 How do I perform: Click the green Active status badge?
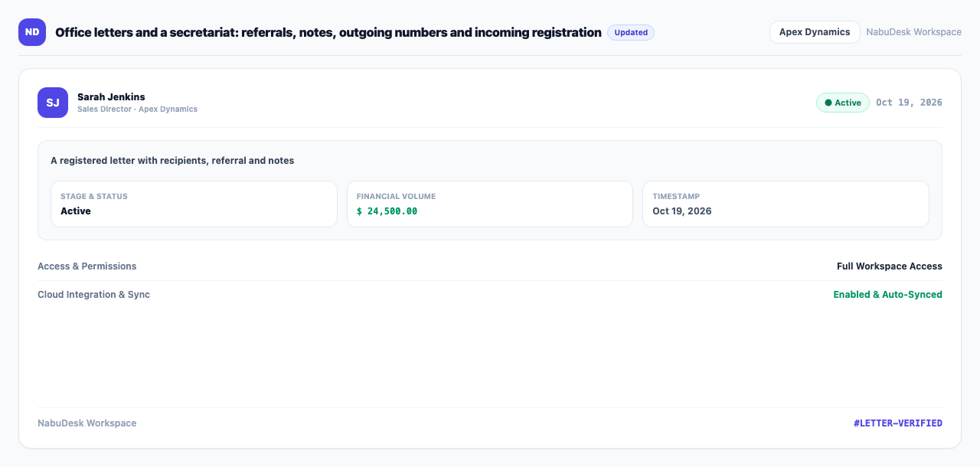842,103
